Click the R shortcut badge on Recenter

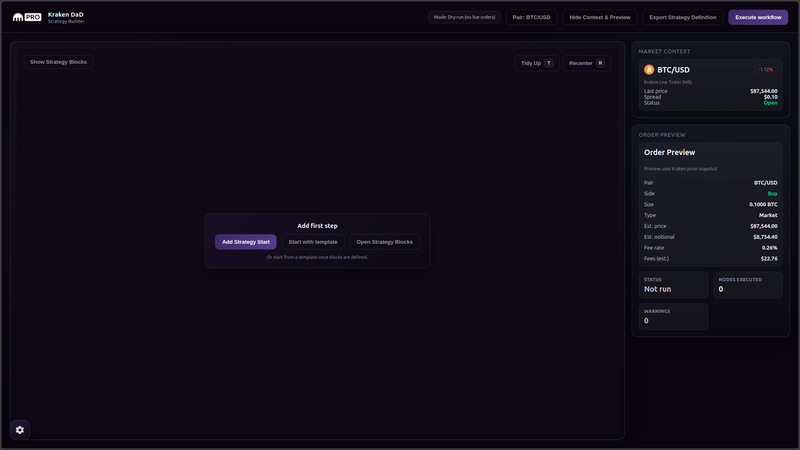click(x=600, y=63)
